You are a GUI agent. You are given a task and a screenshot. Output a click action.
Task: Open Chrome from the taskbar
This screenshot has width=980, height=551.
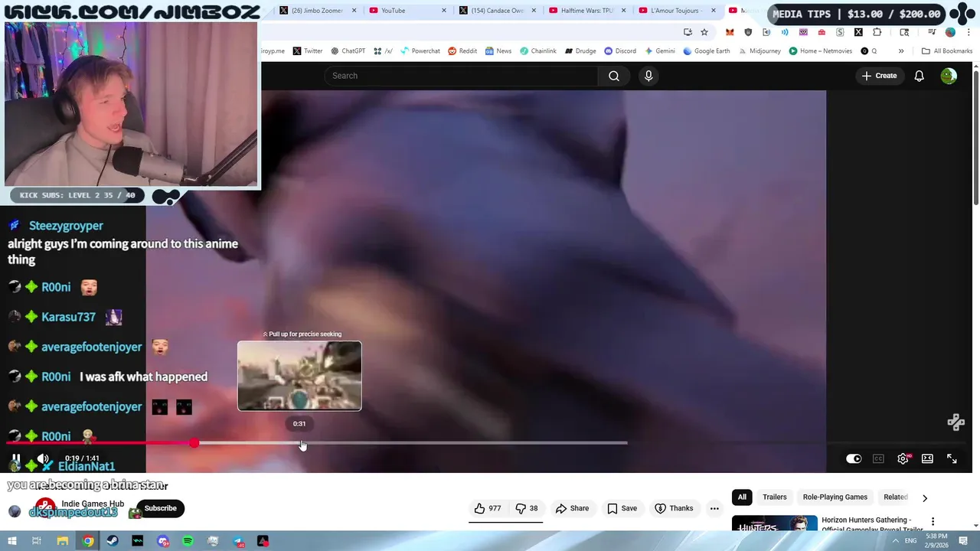point(88,541)
